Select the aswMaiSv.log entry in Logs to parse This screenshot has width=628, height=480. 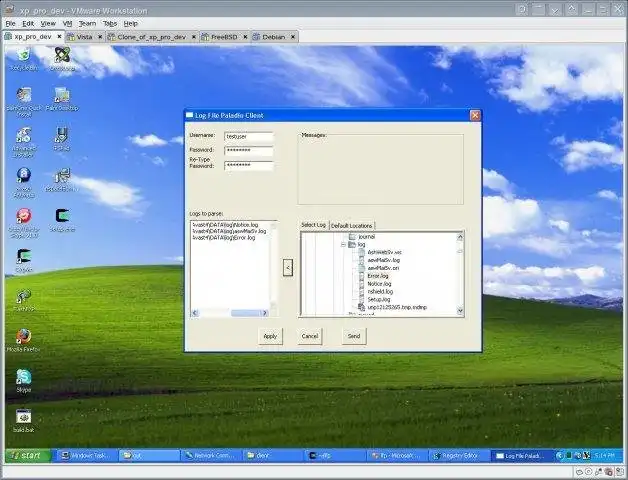229,231
